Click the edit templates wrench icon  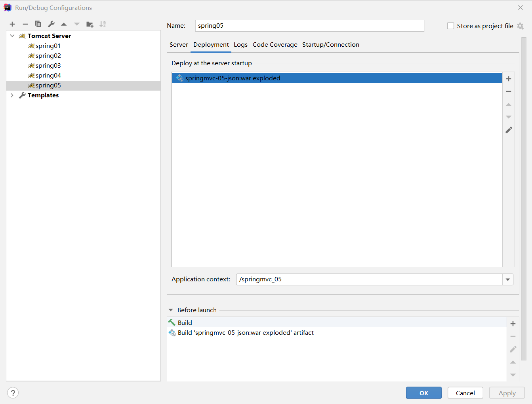coord(51,24)
